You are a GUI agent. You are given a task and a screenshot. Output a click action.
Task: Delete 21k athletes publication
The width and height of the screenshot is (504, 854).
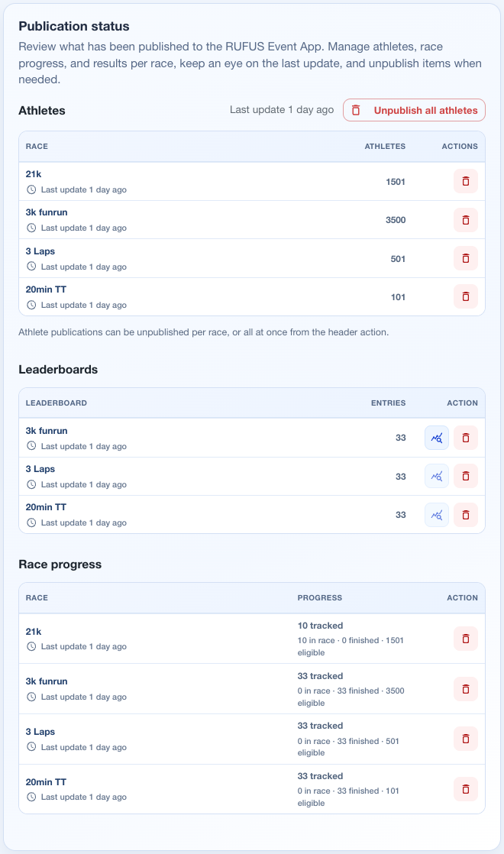pos(465,181)
